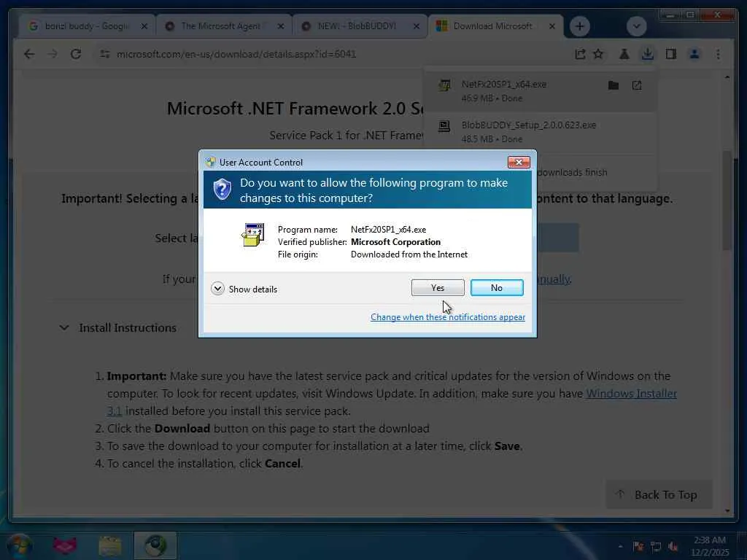Close the bonzi buddy Google tab

click(144, 26)
